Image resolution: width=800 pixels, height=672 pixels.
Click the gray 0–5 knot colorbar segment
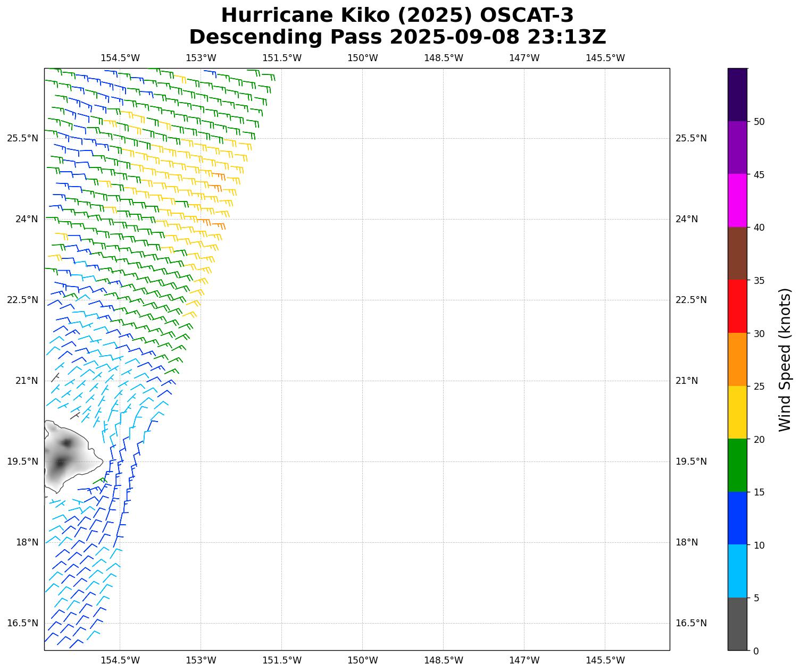click(737, 624)
